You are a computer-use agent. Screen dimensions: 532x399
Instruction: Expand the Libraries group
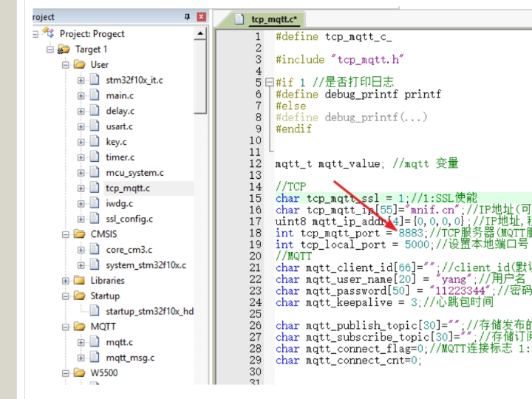point(66,281)
